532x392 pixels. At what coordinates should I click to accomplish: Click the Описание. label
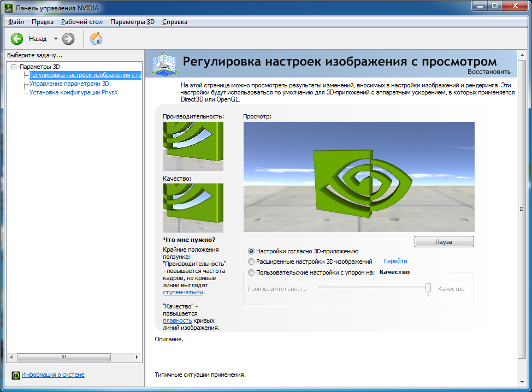[x=169, y=339]
